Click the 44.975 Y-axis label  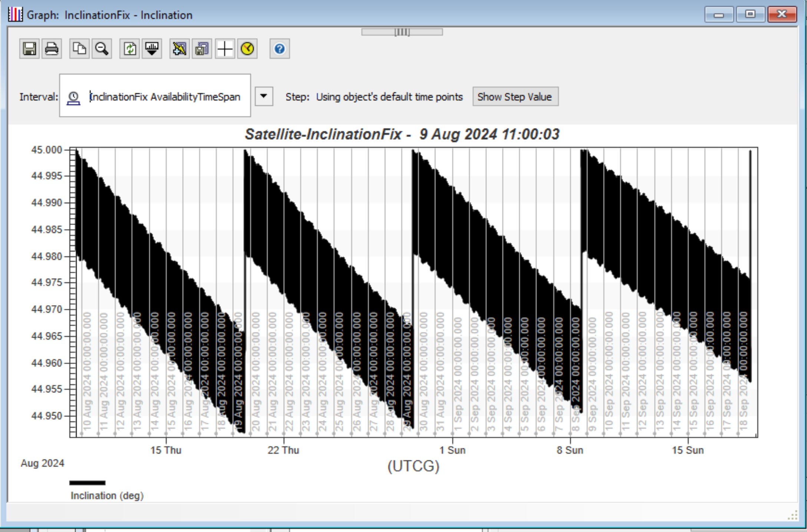point(46,282)
